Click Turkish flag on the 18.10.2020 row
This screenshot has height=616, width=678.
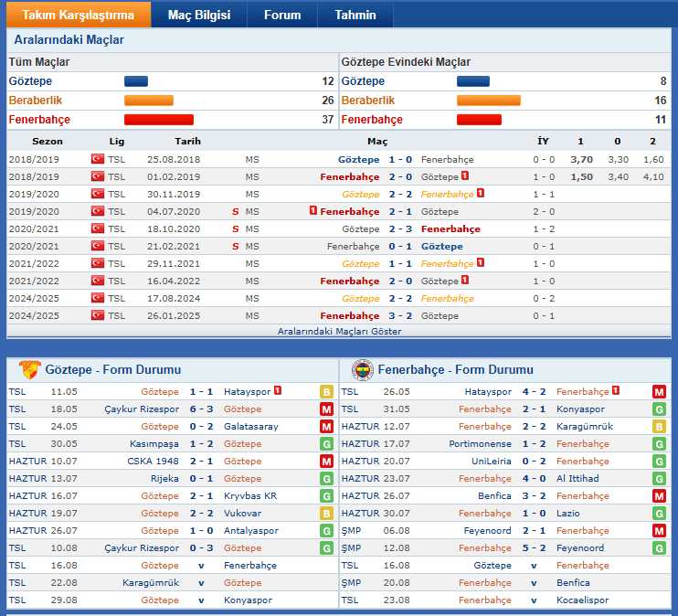tap(98, 228)
